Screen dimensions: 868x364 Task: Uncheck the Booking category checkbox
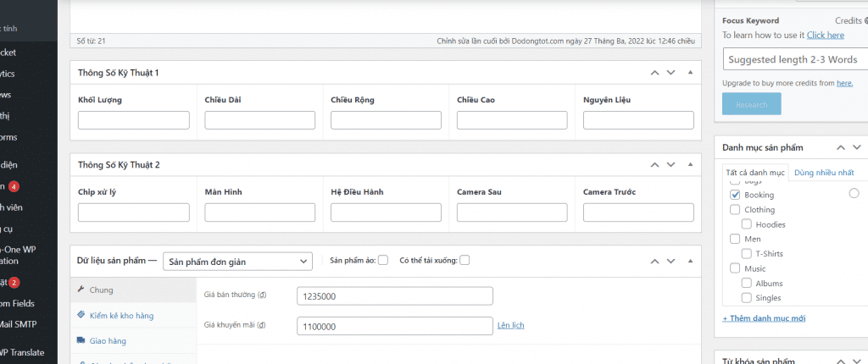point(735,195)
